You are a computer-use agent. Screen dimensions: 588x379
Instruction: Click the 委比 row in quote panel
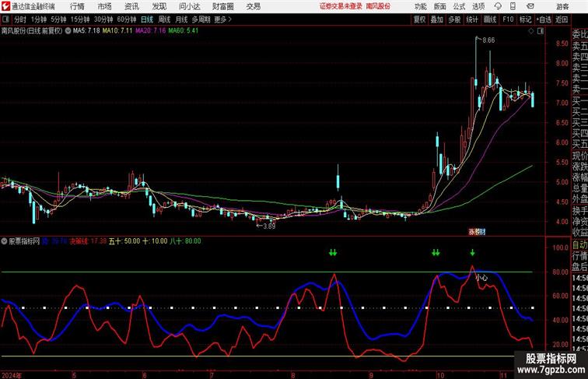pos(579,35)
